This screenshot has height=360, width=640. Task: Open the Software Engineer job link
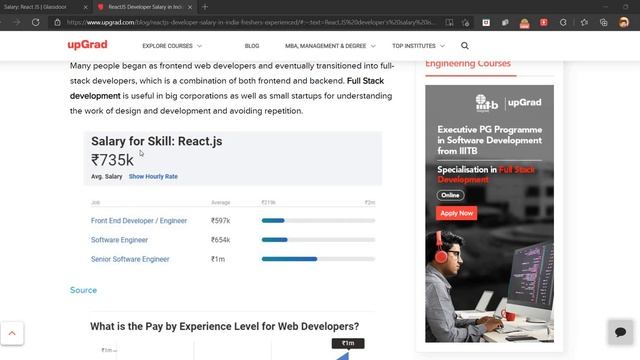coord(119,240)
